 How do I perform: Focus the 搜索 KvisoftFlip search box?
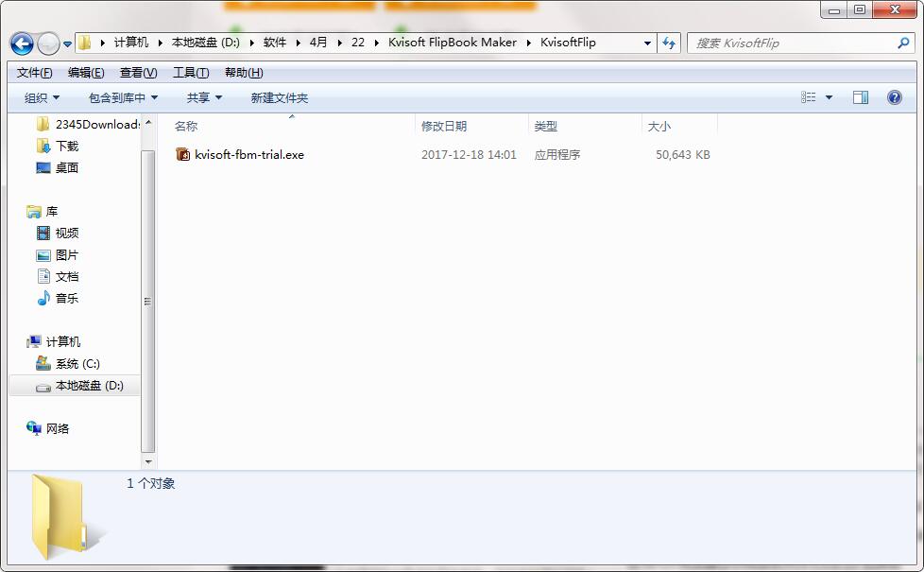(801, 43)
